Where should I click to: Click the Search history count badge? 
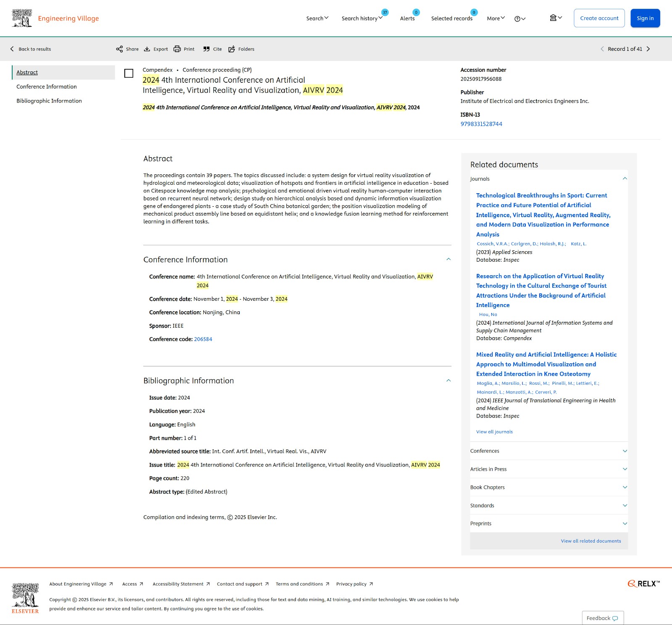[x=385, y=12]
